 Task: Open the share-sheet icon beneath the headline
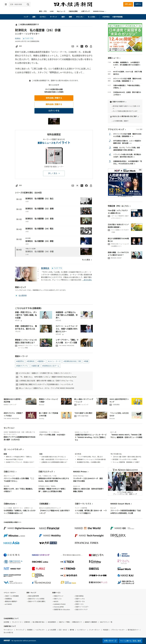[91, 46]
